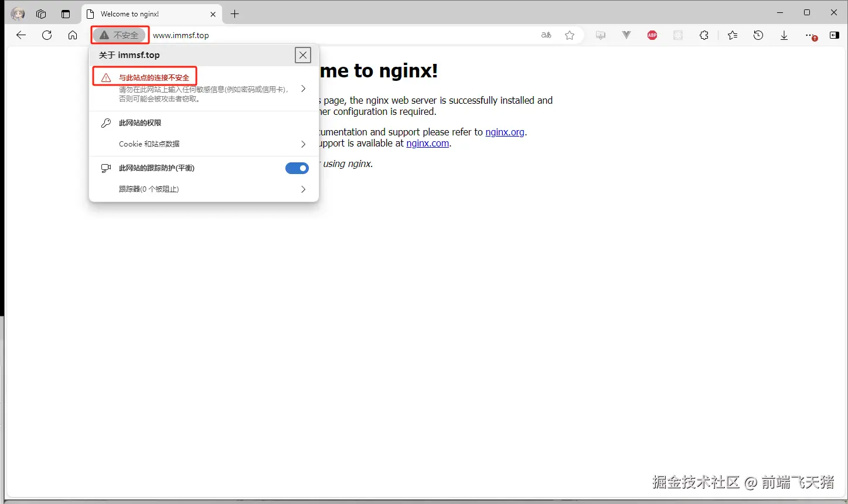Screen dimensions: 848x504
Task: Click the warning triangle in popup
Action: 106,77
